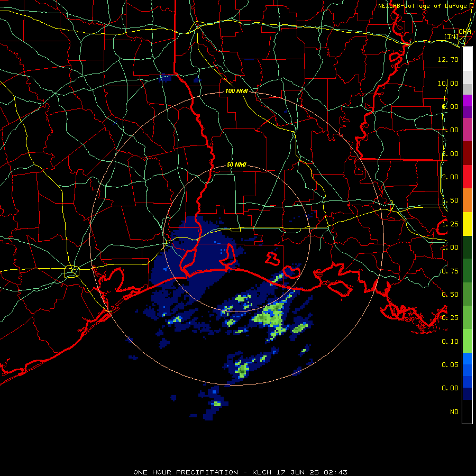Click the ND legend label
The image size is (476, 476).
click(454, 412)
